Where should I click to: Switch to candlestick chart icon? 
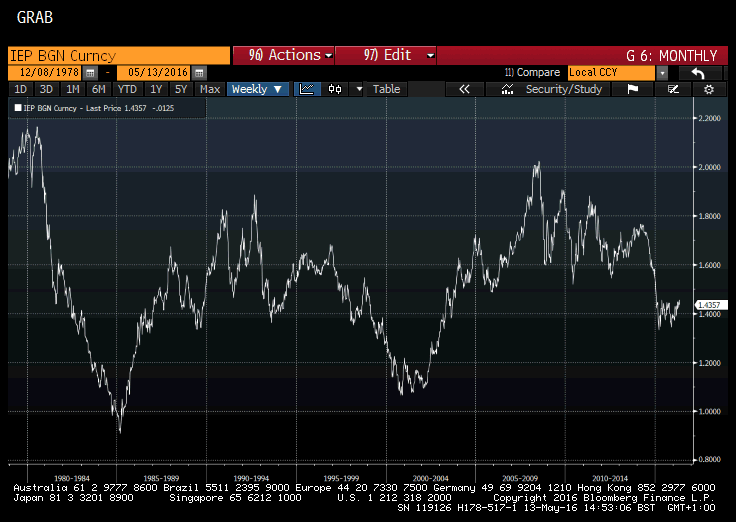pyautogui.click(x=335, y=89)
